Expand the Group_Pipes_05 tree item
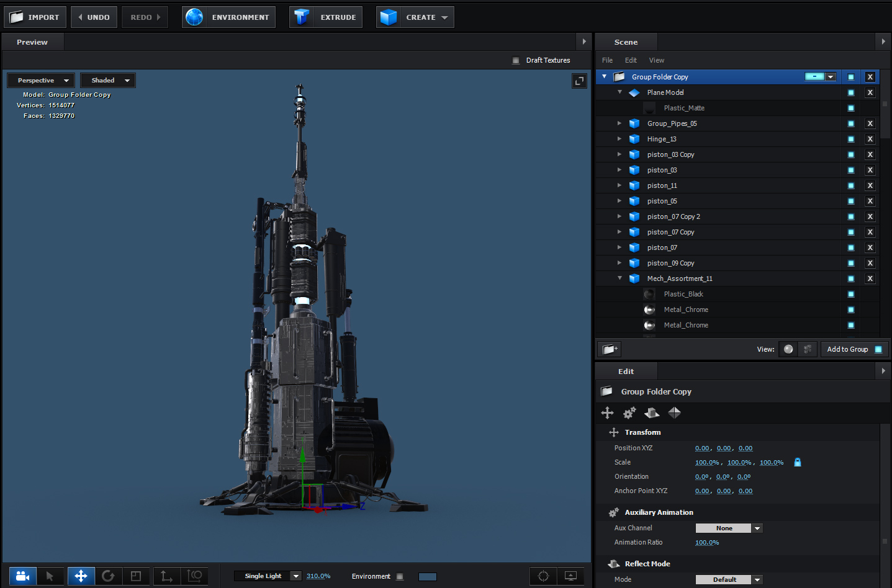892x588 pixels. click(x=619, y=123)
